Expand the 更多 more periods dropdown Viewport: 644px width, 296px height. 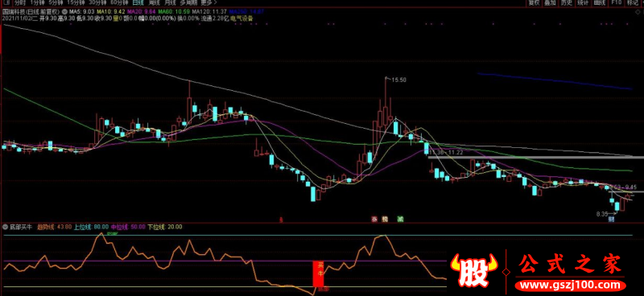tap(208, 3)
